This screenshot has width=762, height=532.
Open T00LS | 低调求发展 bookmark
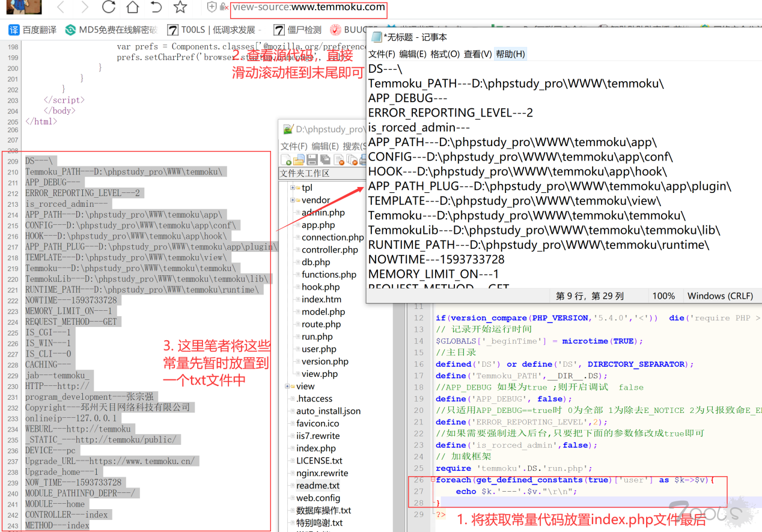tap(212, 29)
